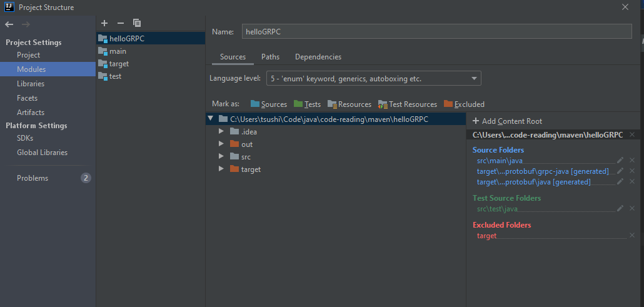Remove src\main\java from source folders
This screenshot has width=644, height=307.
(632, 160)
